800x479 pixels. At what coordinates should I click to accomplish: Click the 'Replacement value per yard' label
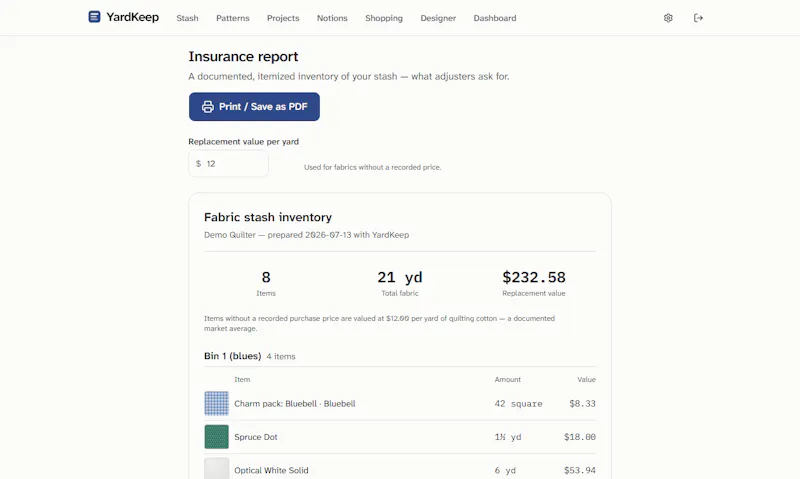click(243, 142)
